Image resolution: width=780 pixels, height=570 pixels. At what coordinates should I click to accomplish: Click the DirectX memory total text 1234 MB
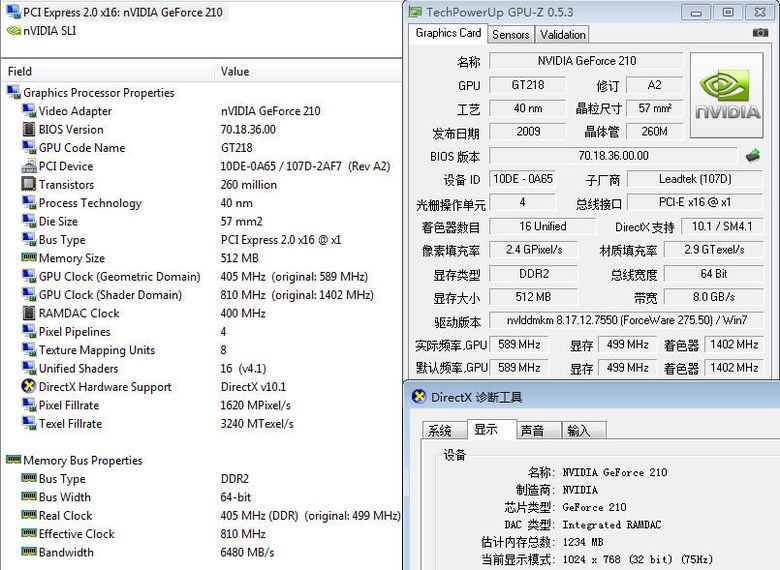point(583,542)
